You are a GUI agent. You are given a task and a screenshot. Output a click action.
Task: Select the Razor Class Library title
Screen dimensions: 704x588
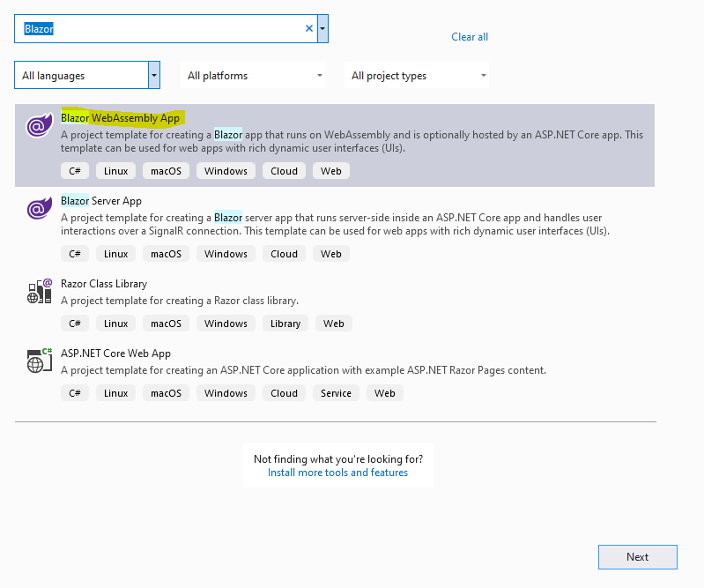pyautogui.click(x=104, y=284)
